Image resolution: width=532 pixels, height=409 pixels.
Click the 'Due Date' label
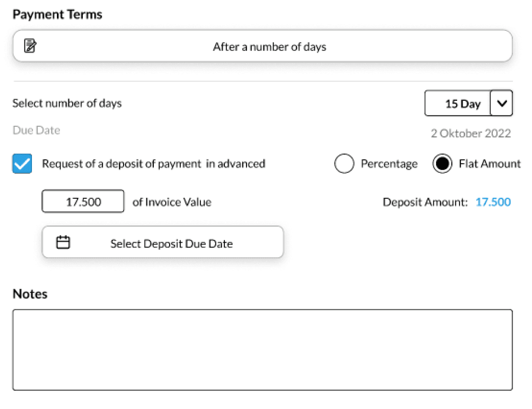pyautogui.click(x=36, y=130)
